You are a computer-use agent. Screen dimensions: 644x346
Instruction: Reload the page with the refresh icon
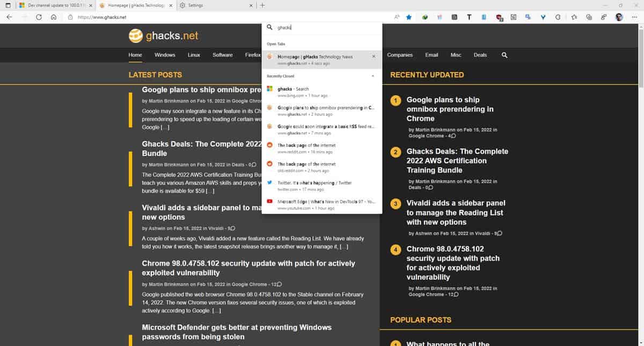[38, 17]
